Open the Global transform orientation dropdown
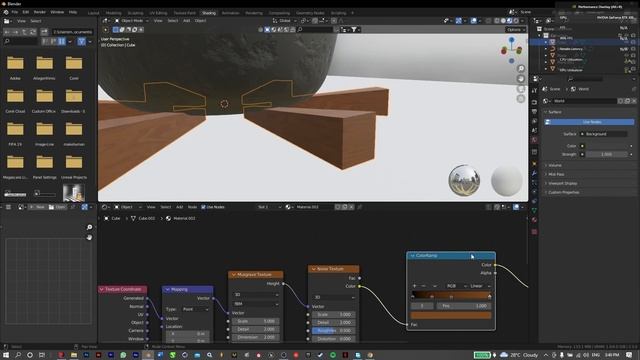 pos(284,20)
